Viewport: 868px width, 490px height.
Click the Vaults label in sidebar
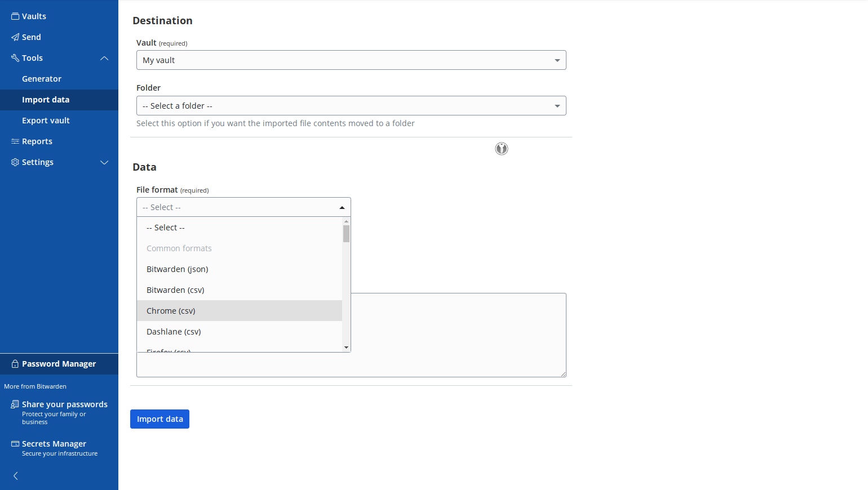click(34, 16)
